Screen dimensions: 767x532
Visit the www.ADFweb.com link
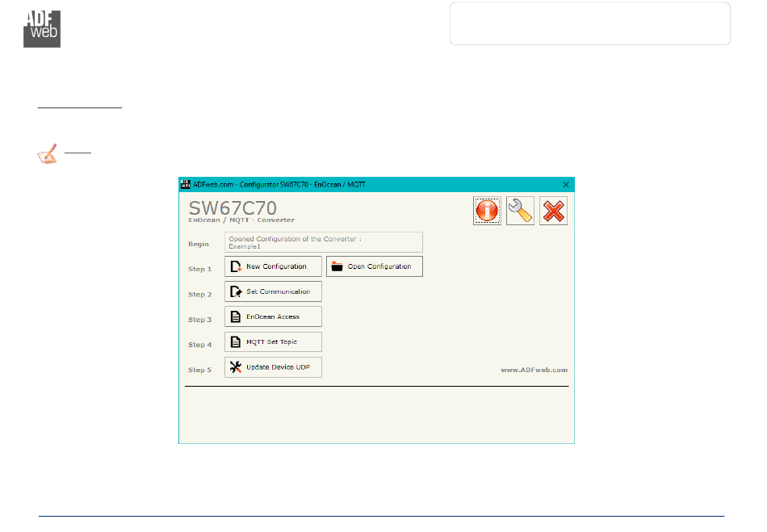tap(534, 371)
